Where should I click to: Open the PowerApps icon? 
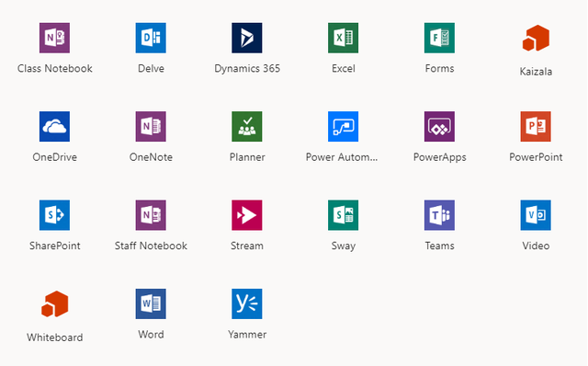point(439,126)
